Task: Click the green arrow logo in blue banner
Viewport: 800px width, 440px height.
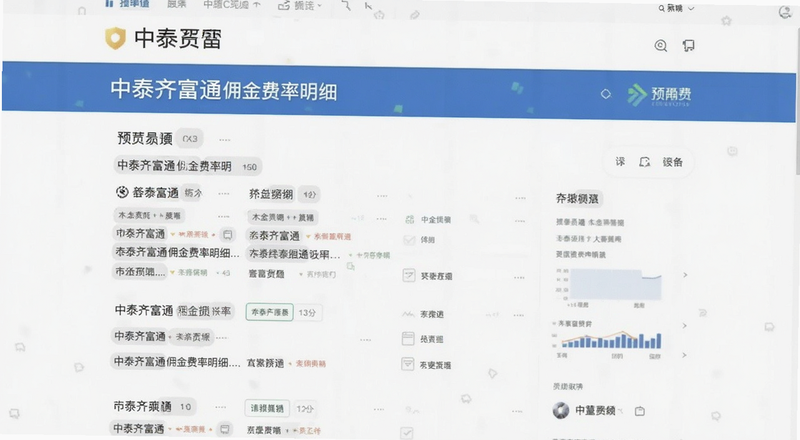Action: click(637, 95)
